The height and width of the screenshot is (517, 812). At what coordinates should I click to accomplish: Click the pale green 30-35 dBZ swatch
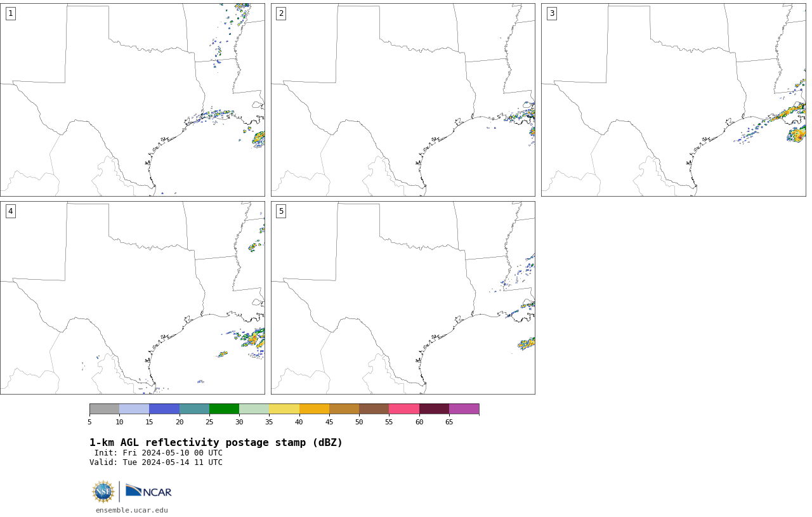pyautogui.click(x=254, y=409)
